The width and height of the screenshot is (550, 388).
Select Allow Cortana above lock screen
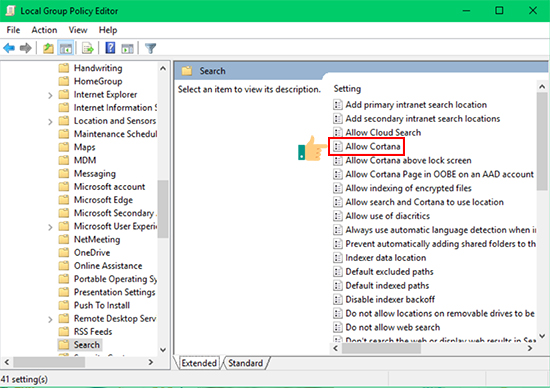coord(408,160)
